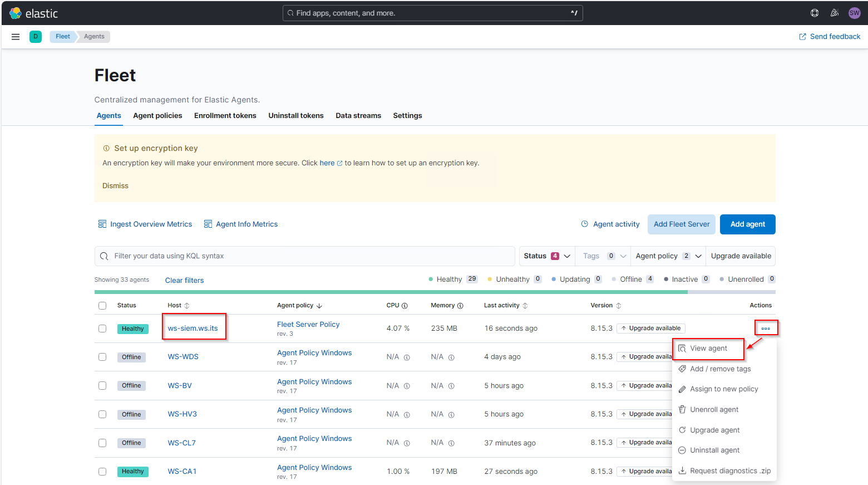
Task: Toggle the select-all agents checkbox
Action: (102, 306)
